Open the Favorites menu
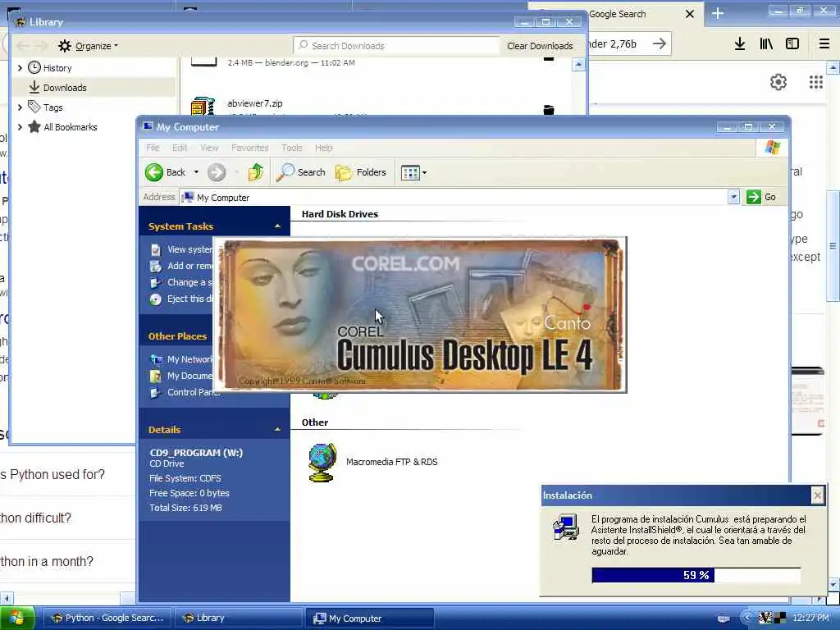Screen dimensions: 840x630 click(249, 148)
